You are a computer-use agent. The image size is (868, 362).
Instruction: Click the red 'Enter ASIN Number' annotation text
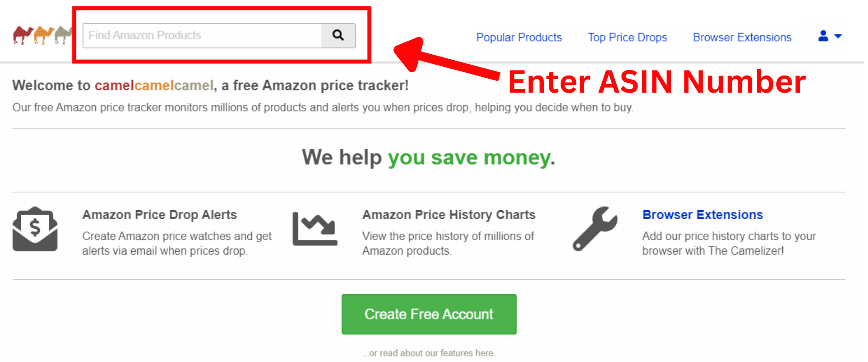(x=657, y=82)
